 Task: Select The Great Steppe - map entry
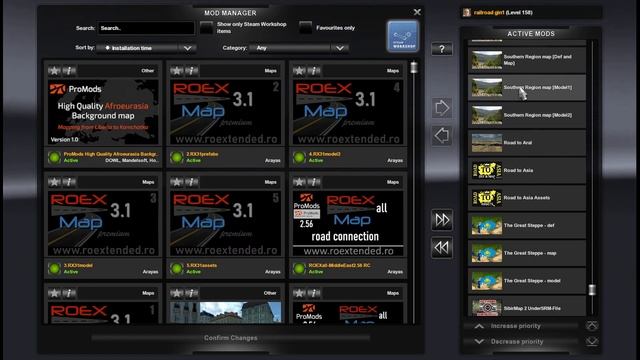(527, 253)
